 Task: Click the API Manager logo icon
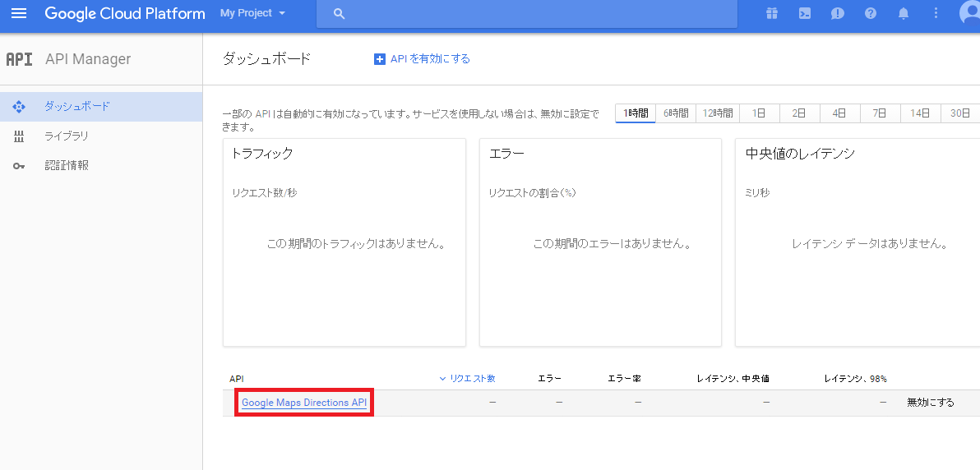(19, 59)
